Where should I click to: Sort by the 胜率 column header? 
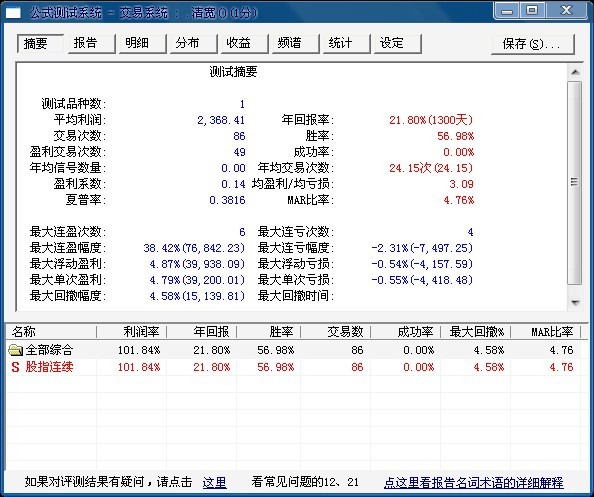[x=269, y=332]
